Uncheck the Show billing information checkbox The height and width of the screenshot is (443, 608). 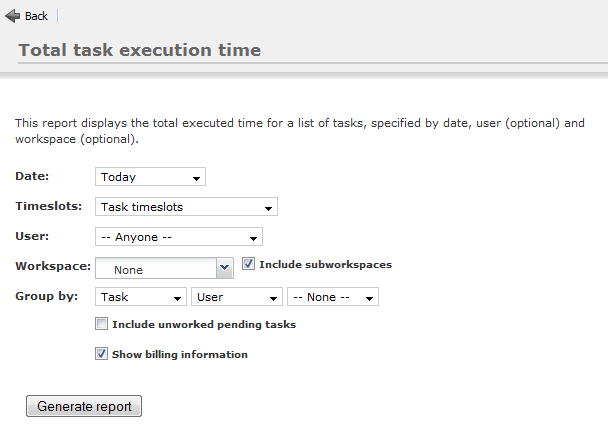[x=102, y=354]
